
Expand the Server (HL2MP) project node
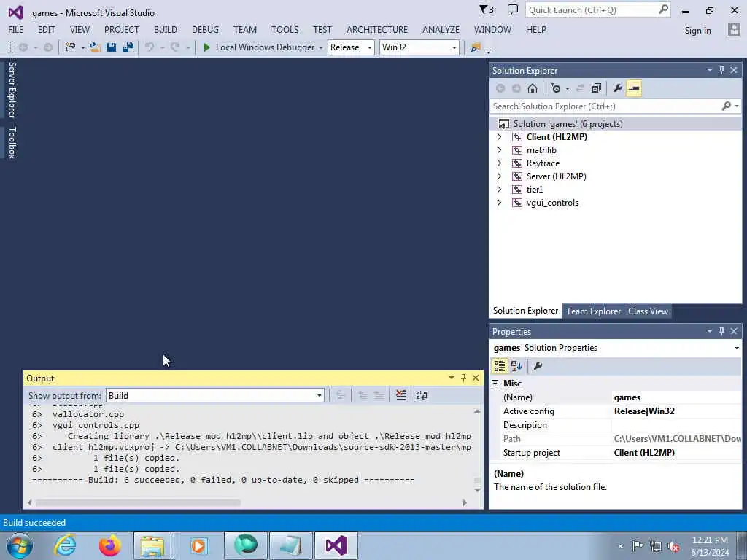(499, 176)
